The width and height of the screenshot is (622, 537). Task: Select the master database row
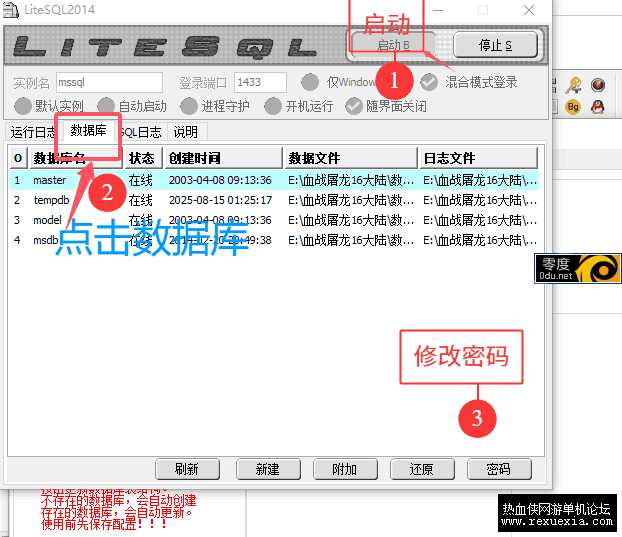click(50, 181)
